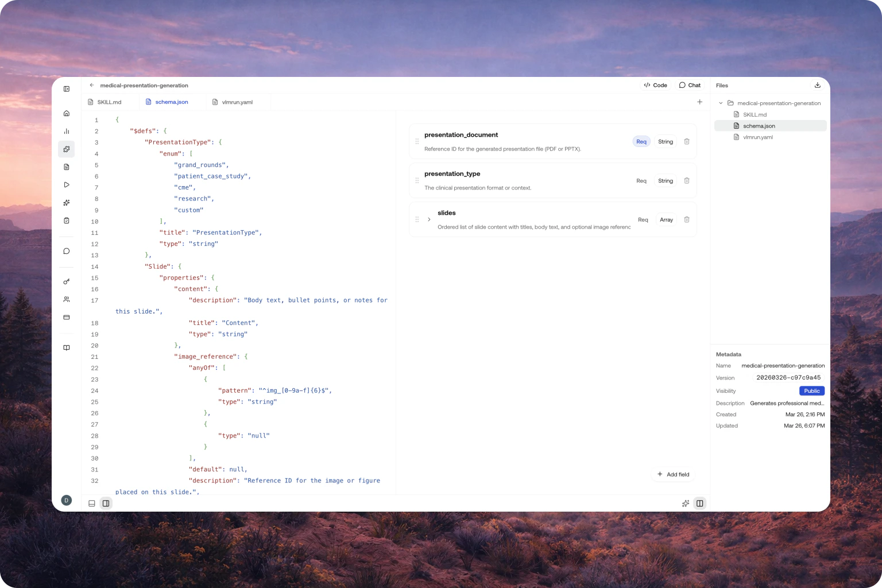Select schema.json in the Files tree

coord(771,126)
